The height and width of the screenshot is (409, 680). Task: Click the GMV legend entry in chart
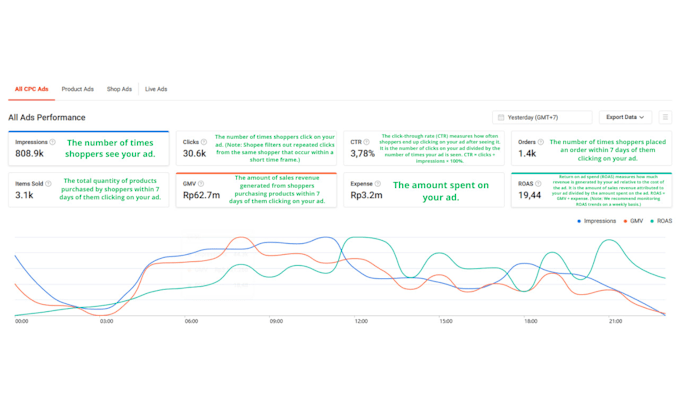point(633,221)
